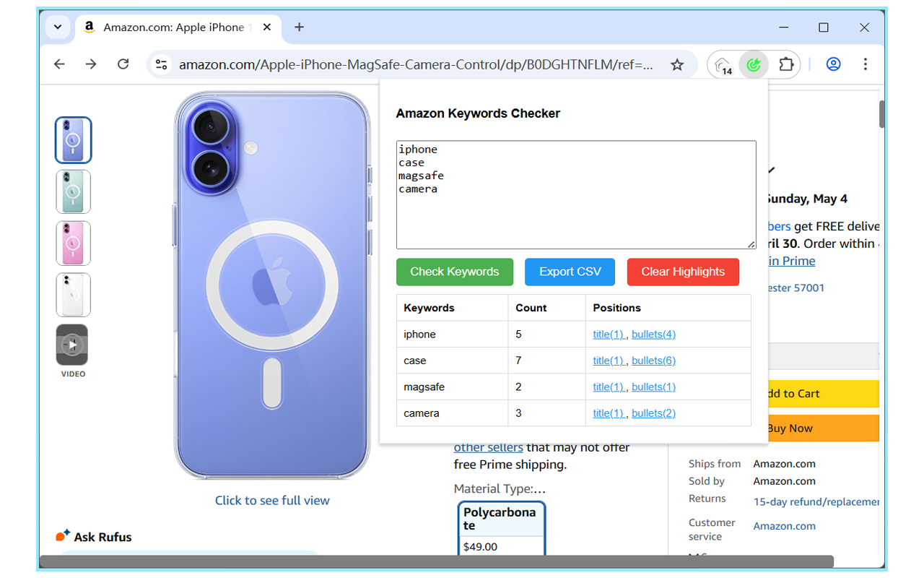Open bullets(6) link in case row
This screenshot has width=924, height=578.
pyautogui.click(x=653, y=361)
